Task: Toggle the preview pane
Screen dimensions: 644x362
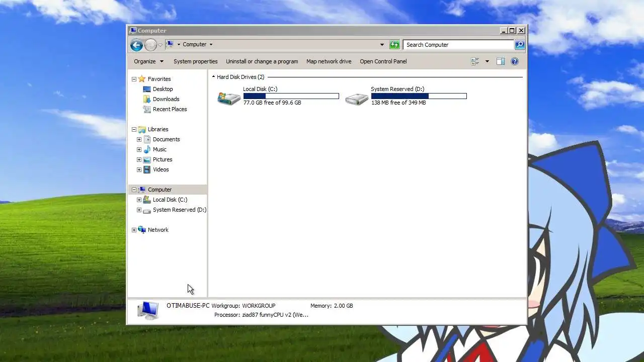Action: click(501, 61)
